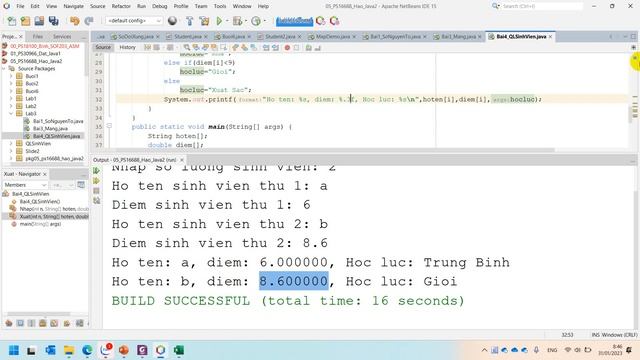Click the BUILD SUCCESSFUL output line
The width and height of the screenshot is (640, 360).
tap(288, 301)
